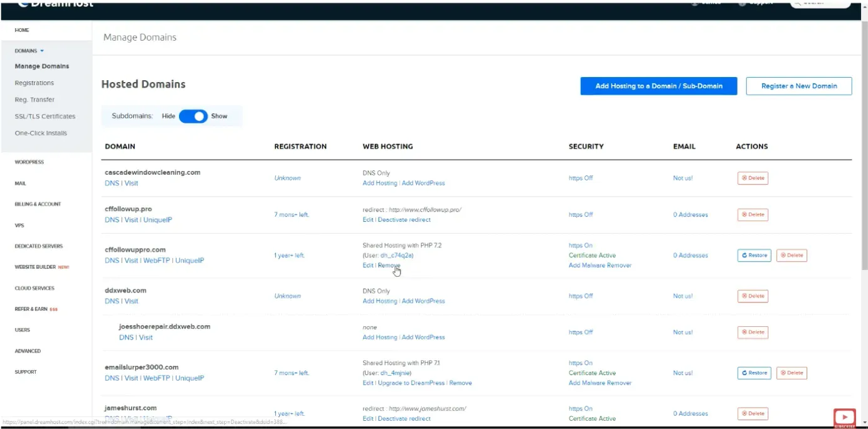Click Edit for cffollowup.pro redirect
Image resolution: width=868 pixels, height=429 pixels.
coord(368,220)
